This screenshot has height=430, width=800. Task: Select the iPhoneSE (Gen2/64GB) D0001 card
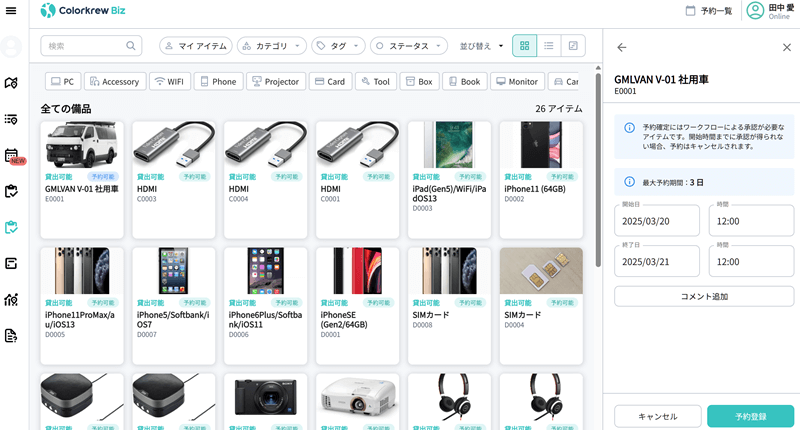357,306
